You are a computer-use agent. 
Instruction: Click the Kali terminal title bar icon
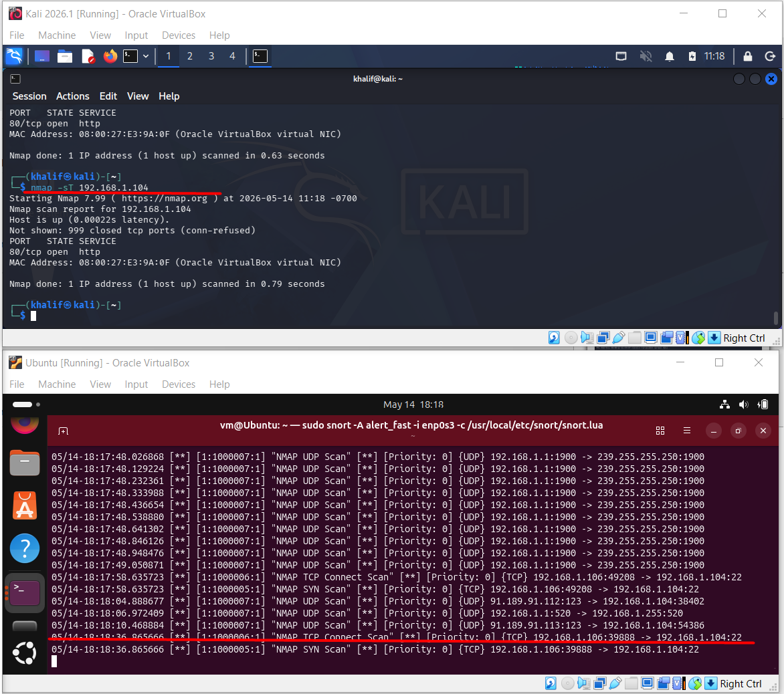[x=15, y=78]
